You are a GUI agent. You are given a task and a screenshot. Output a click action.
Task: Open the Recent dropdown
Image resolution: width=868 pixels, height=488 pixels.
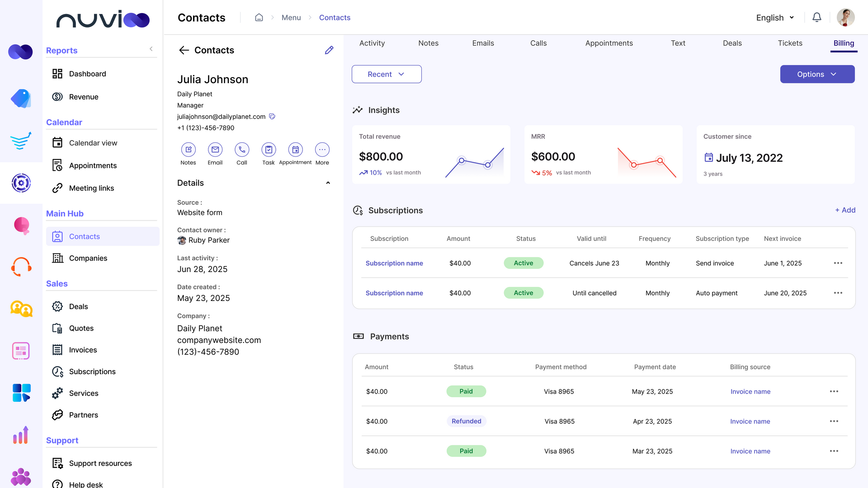coord(387,74)
